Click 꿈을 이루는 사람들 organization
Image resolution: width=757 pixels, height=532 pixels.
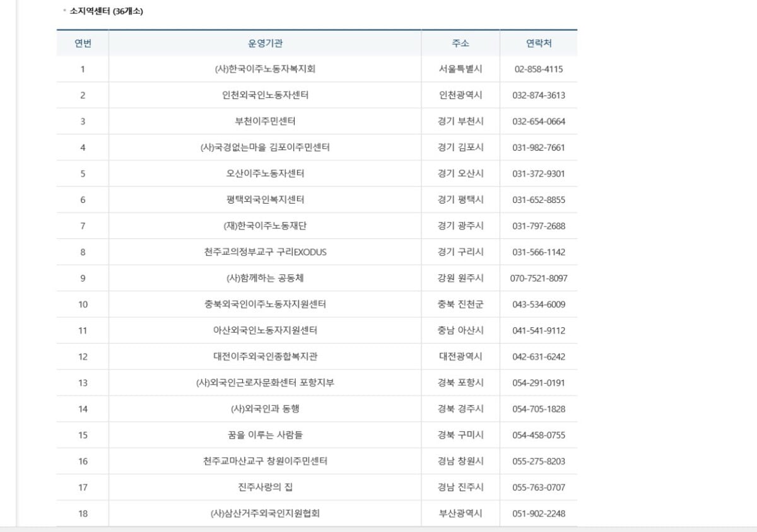point(265,435)
